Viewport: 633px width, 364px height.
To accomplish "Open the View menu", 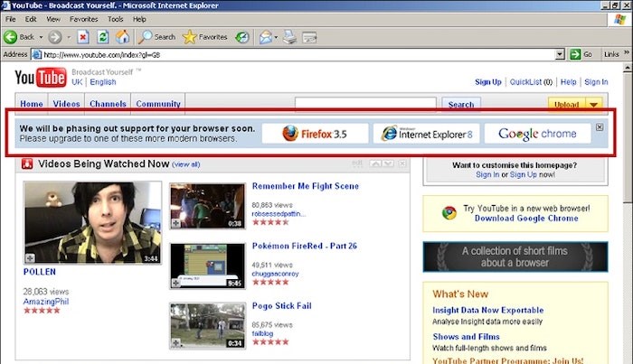I will (52, 19).
